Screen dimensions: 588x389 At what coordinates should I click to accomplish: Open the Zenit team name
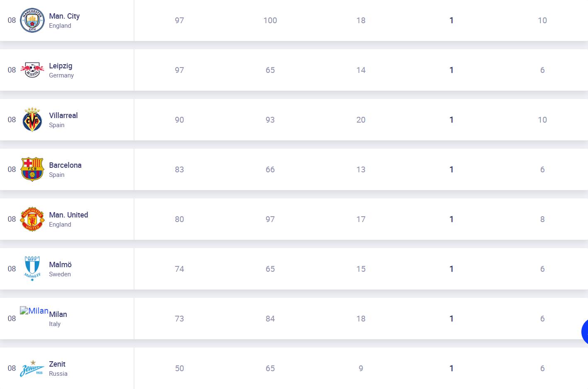click(x=57, y=364)
